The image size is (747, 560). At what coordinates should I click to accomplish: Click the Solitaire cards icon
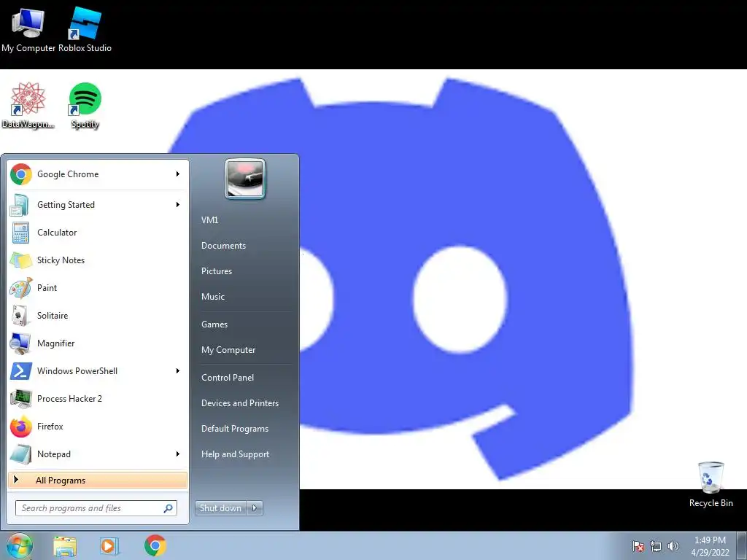pos(21,316)
